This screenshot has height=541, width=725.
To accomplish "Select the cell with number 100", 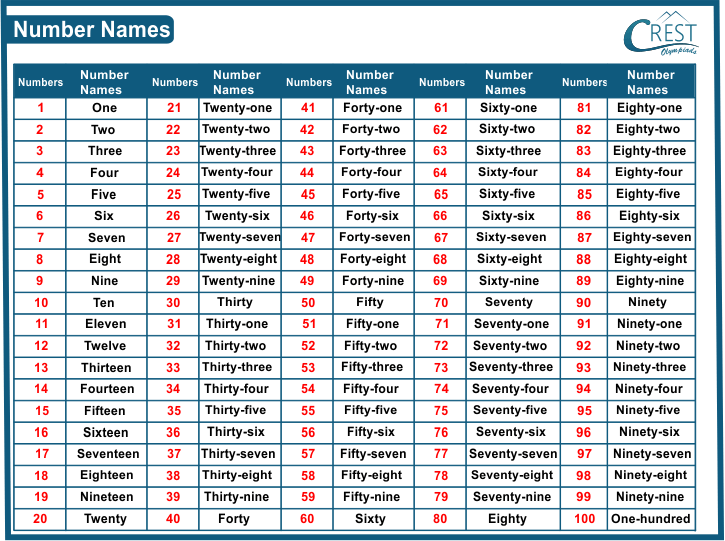I will 584,519.
